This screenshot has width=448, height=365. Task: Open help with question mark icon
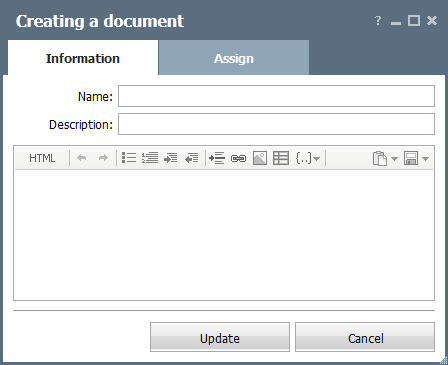pyautogui.click(x=378, y=21)
